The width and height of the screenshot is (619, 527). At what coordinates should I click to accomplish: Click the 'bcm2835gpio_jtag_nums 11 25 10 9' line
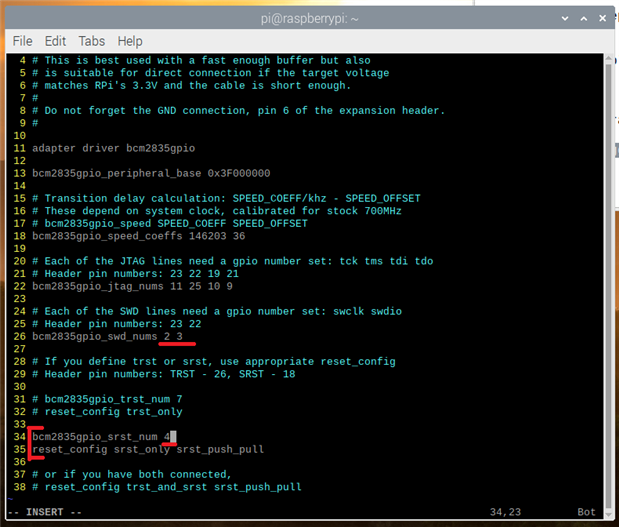[x=132, y=286]
